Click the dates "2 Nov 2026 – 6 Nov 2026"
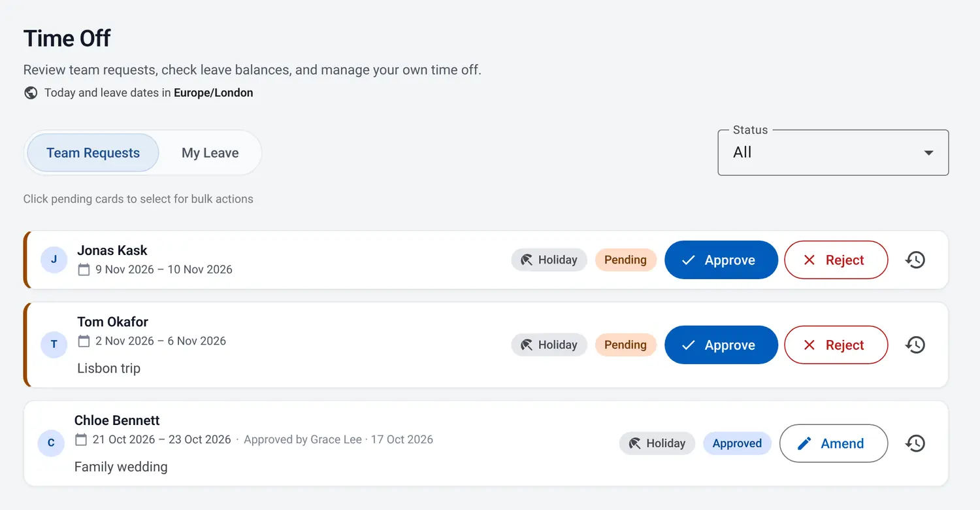This screenshot has width=980, height=510. [161, 341]
